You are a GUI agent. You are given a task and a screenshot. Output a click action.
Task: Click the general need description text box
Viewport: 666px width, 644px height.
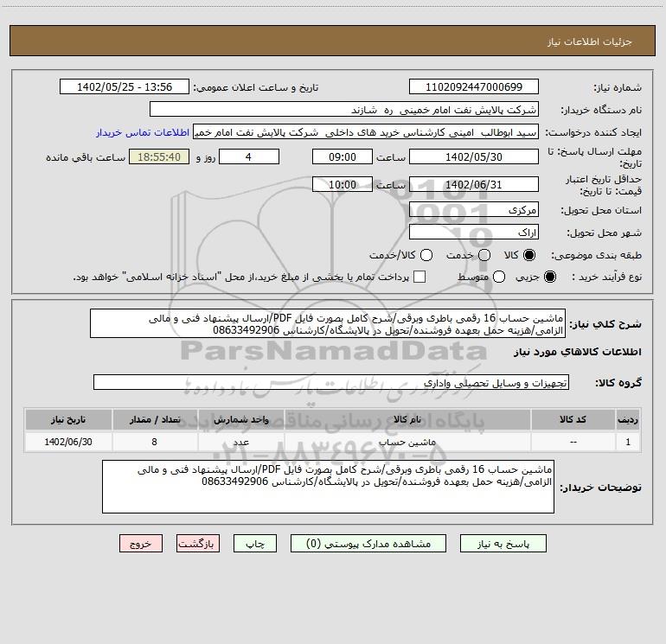[x=328, y=323]
